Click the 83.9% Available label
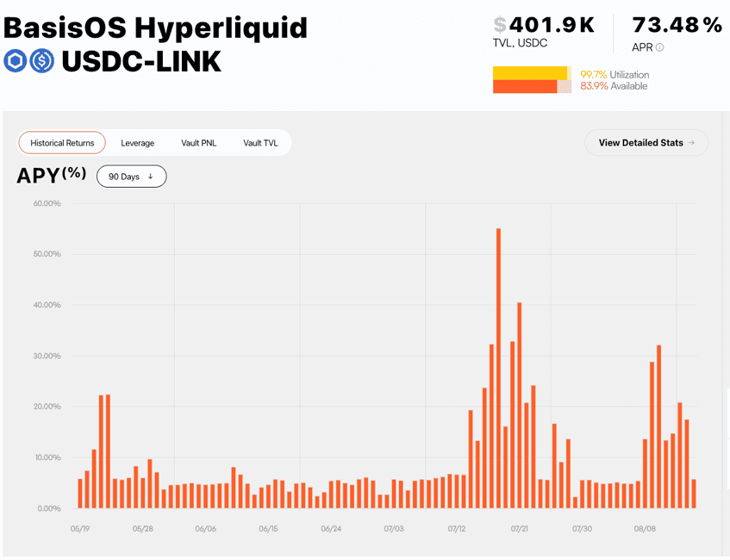Screen dimensions: 730x560 pos(614,86)
